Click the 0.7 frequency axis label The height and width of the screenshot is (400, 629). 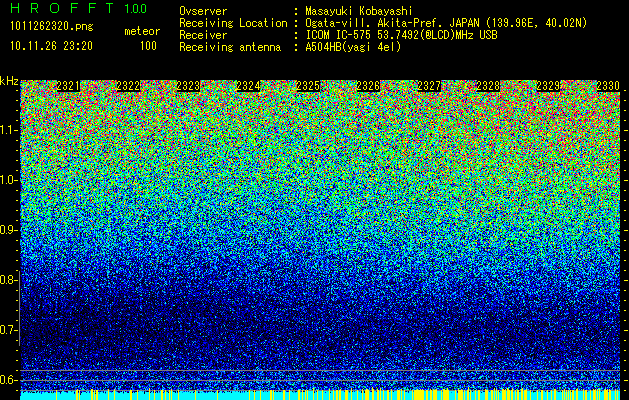click(8, 330)
